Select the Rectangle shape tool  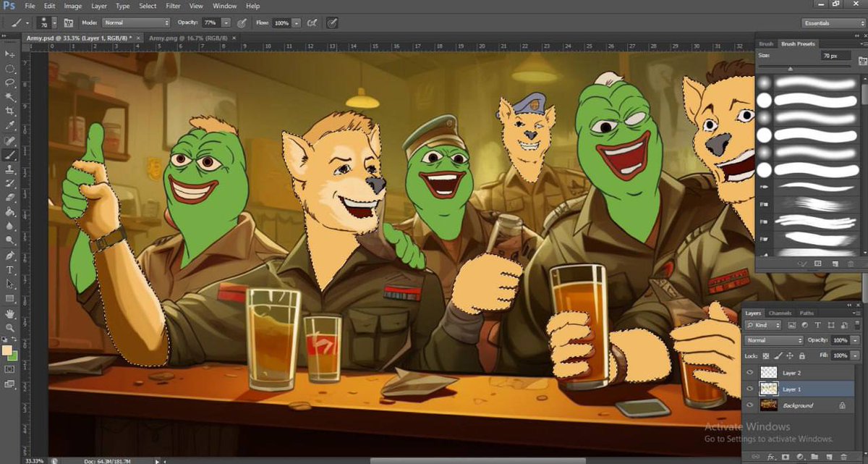[10, 299]
